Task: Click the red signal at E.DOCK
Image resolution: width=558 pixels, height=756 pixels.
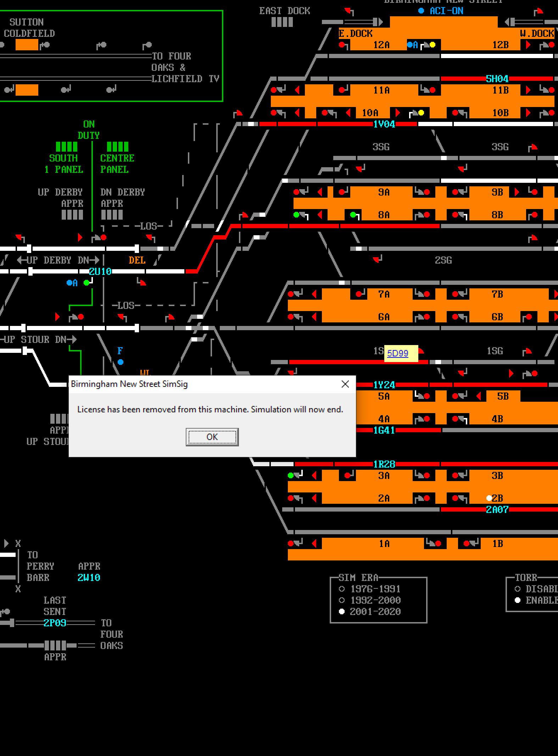Action: pyautogui.click(x=342, y=45)
